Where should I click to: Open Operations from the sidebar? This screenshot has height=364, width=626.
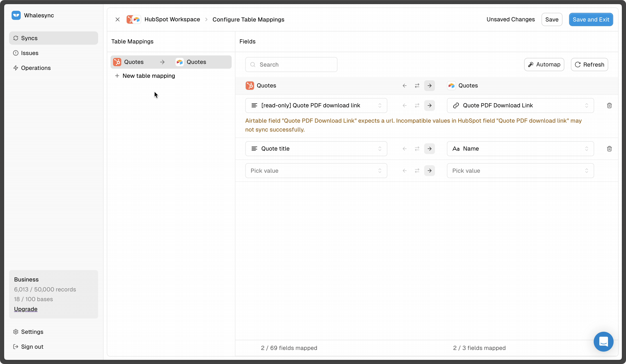36,68
